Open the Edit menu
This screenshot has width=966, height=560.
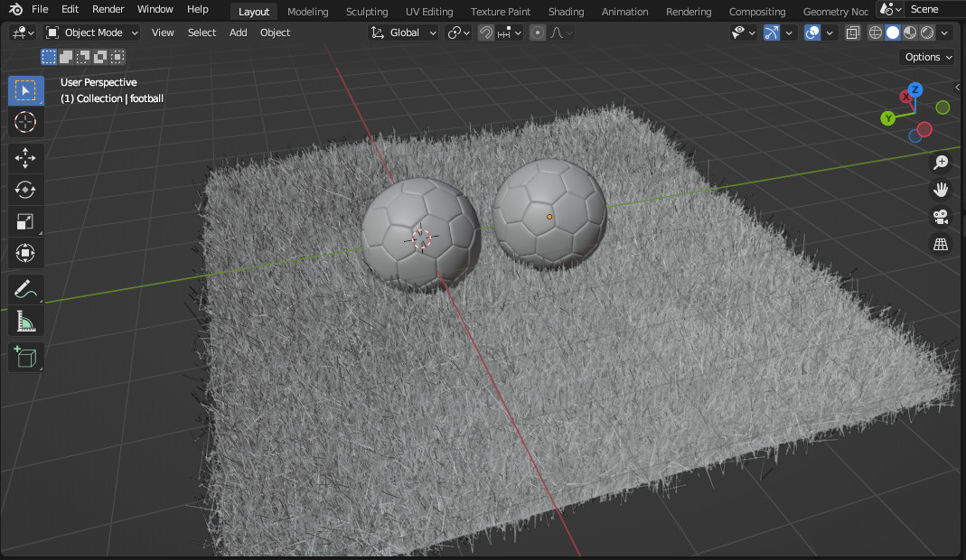[x=70, y=9]
